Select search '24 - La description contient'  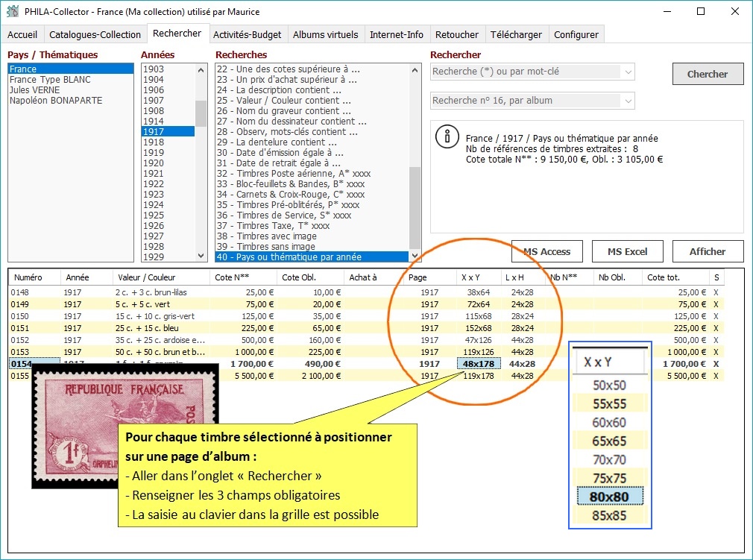[x=312, y=89]
